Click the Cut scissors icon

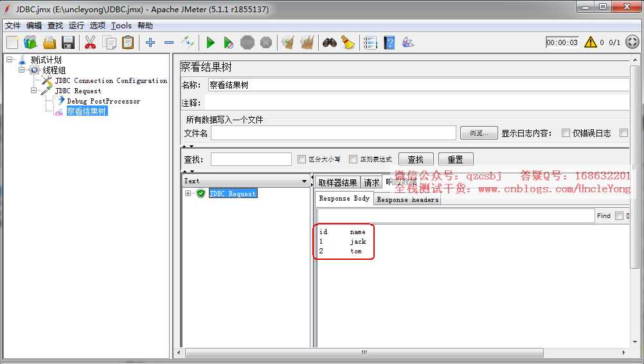[91, 42]
